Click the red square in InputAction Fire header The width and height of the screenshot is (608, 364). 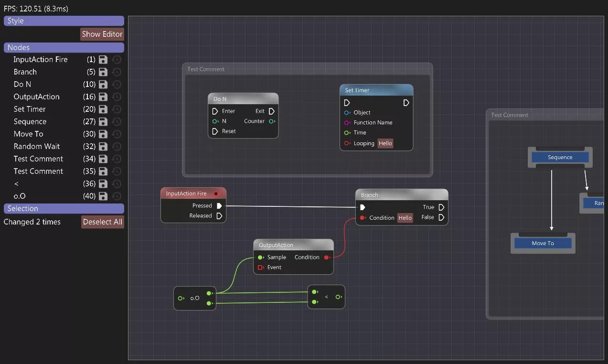pos(216,193)
